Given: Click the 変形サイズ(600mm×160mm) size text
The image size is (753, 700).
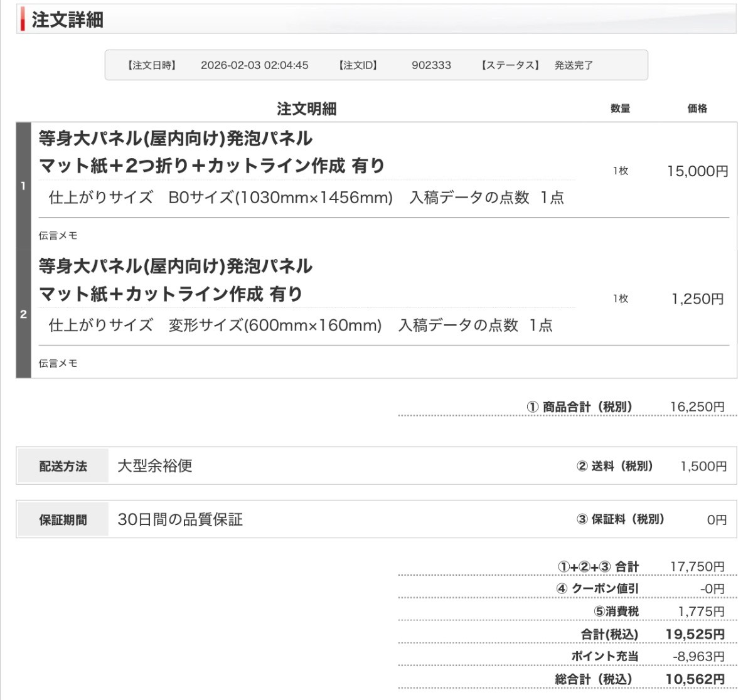Looking at the screenshot, I should click(x=275, y=326).
